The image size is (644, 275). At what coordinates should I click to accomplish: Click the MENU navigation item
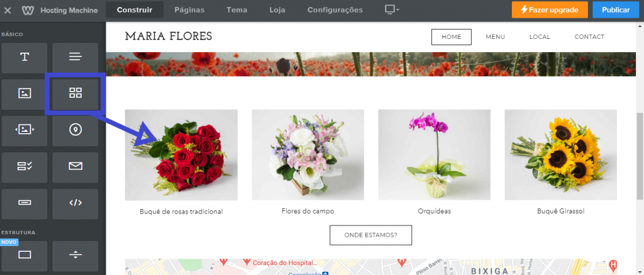pyautogui.click(x=496, y=37)
